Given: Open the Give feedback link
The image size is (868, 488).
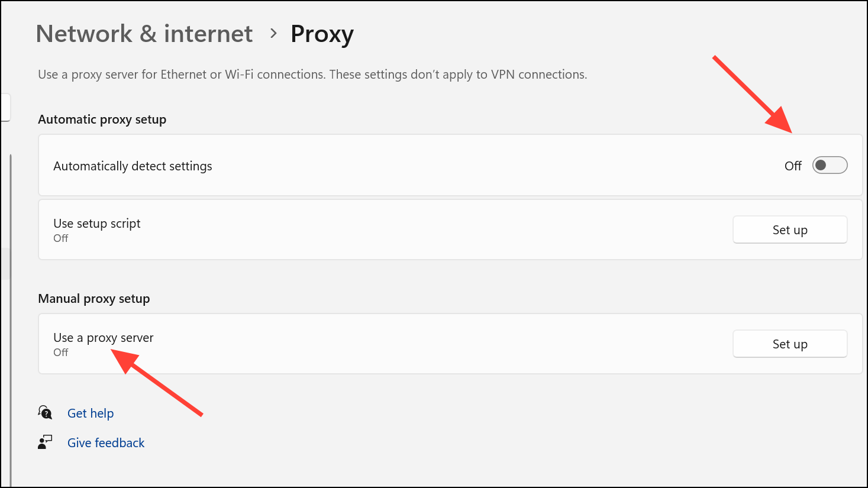Looking at the screenshot, I should [106, 443].
